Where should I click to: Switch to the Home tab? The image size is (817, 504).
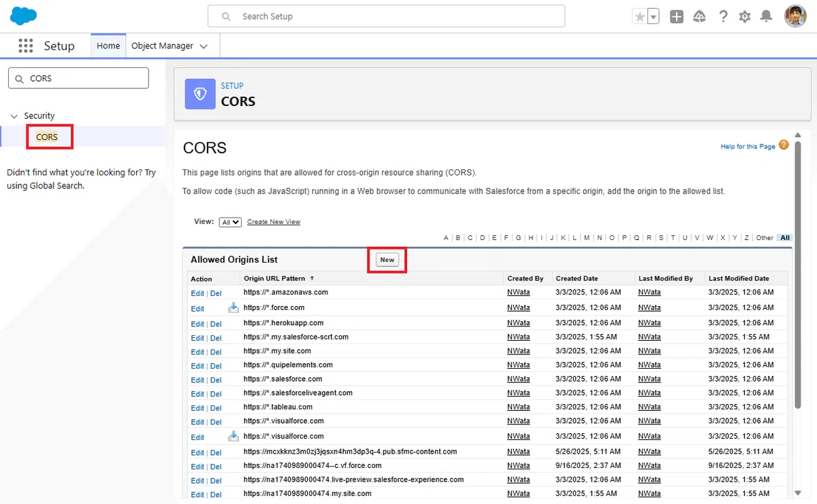click(x=108, y=46)
